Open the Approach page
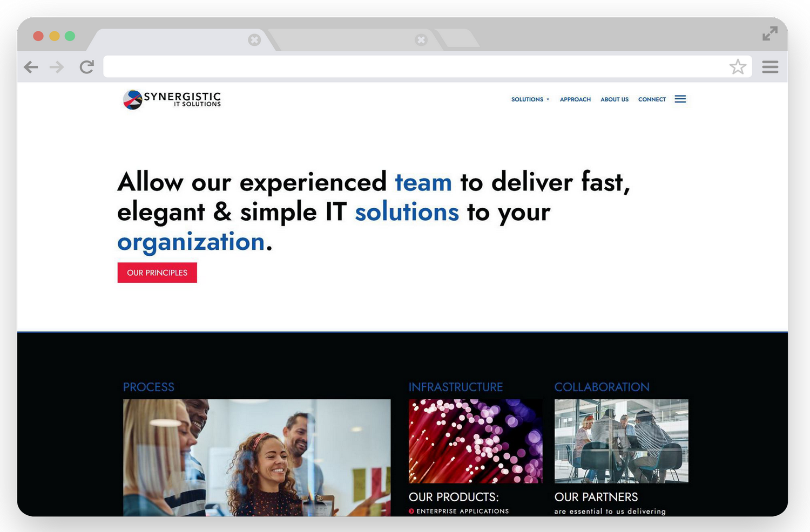 click(575, 99)
